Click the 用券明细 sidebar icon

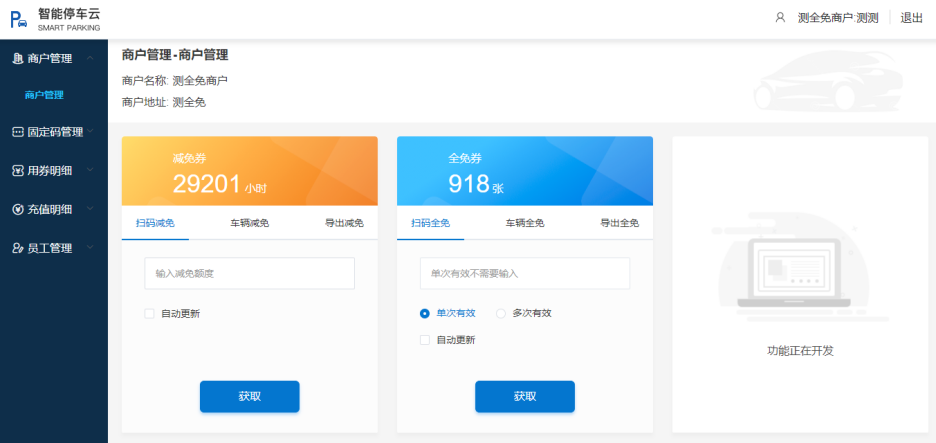point(17,170)
